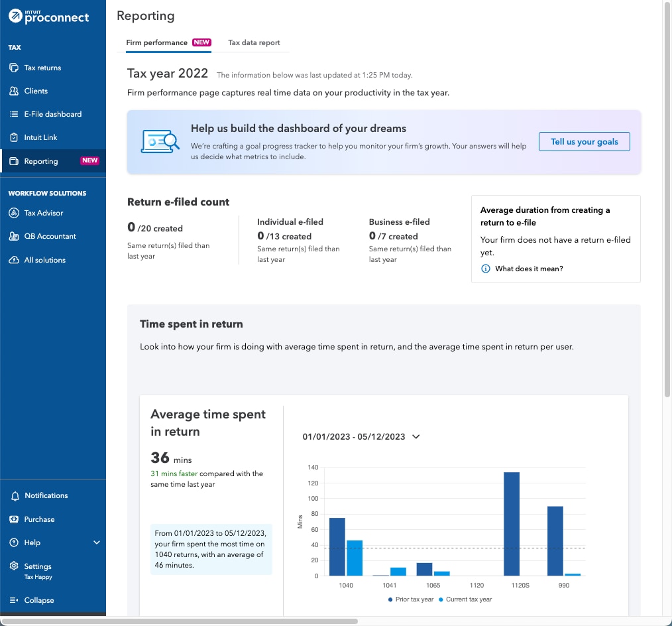
Task: Click the All solutions cloud icon
Action: click(14, 260)
